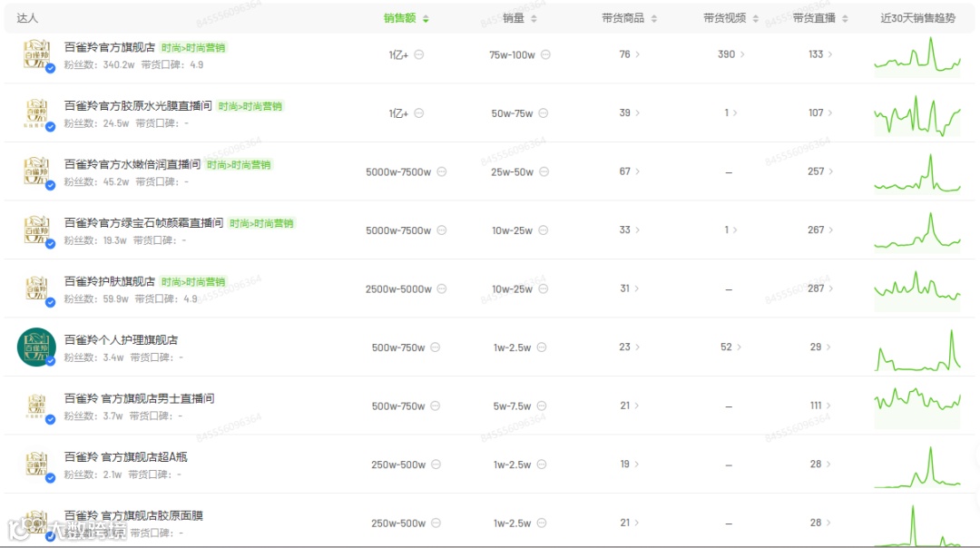
Task: Click 时尚>时尚营销 tag of 水嫩倍润直播间
Action: tap(239, 165)
